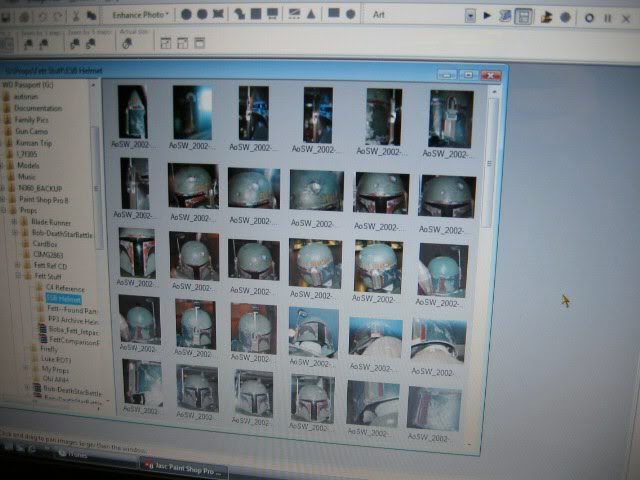The image size is (640, 480).
Task: Click the triangle-shaped Photo toolbar icon
Action: (x=311, y=14)
